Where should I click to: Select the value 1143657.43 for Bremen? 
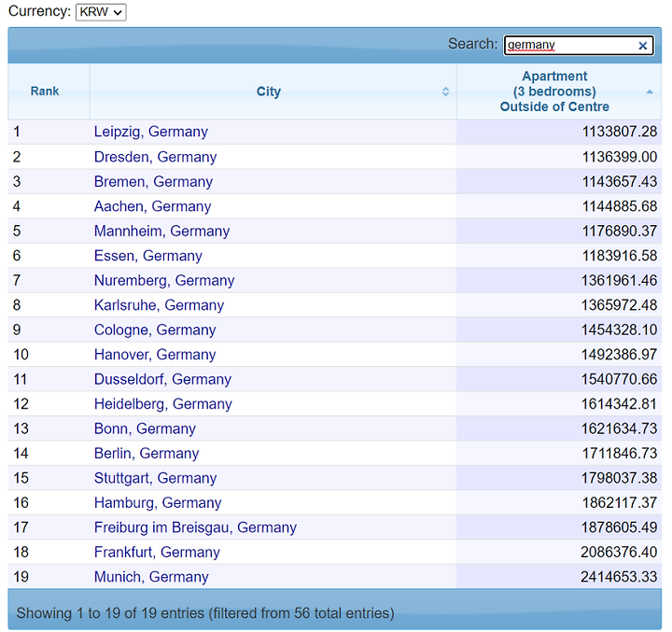[620, 182]
